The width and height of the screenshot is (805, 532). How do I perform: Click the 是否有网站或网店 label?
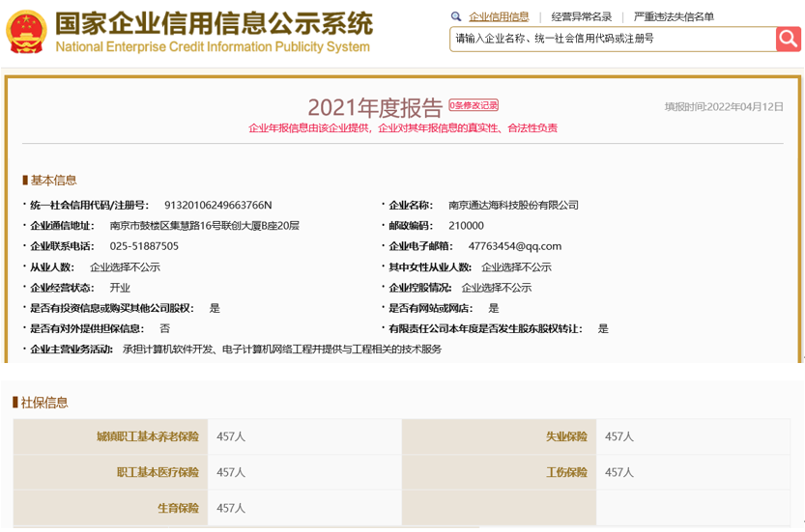tap(430, 308)
